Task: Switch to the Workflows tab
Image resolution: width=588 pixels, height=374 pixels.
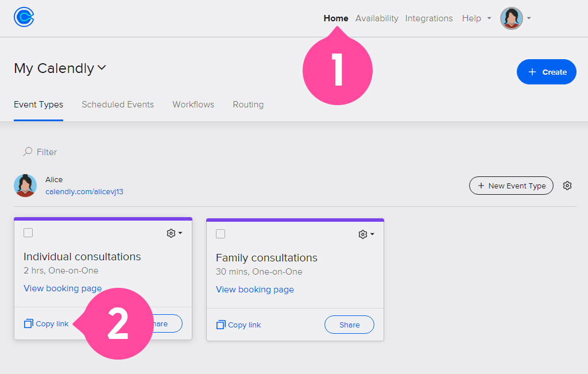Action: pyautogui.click(x=194, y=105)
